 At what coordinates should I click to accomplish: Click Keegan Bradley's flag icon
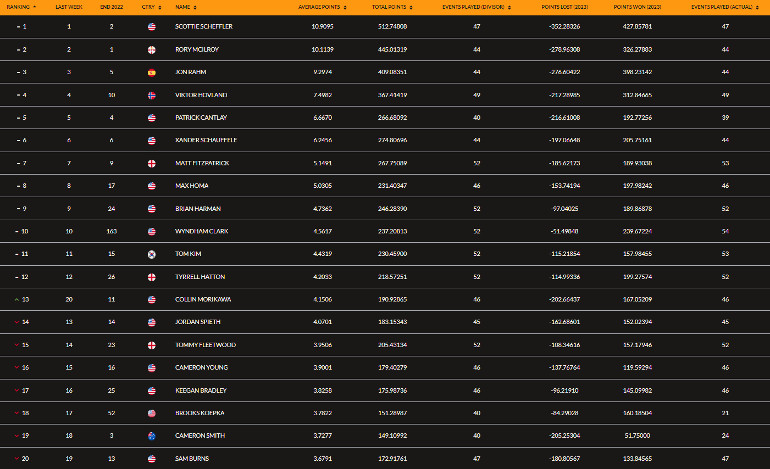point(152,391)
